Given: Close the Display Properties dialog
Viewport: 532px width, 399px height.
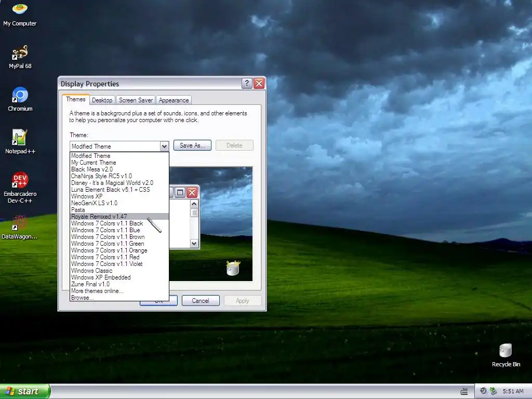Looking at the screenshot, I should pyautogui.click(x=259, y=84).
